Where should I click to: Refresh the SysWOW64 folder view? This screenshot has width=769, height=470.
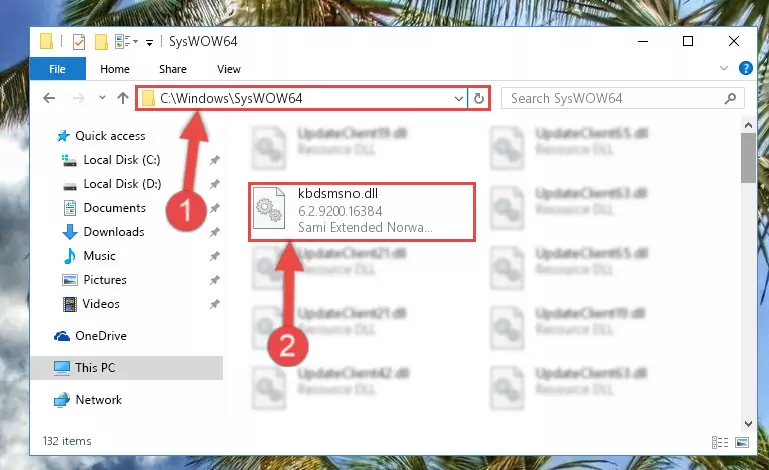[x=479, y=99]
